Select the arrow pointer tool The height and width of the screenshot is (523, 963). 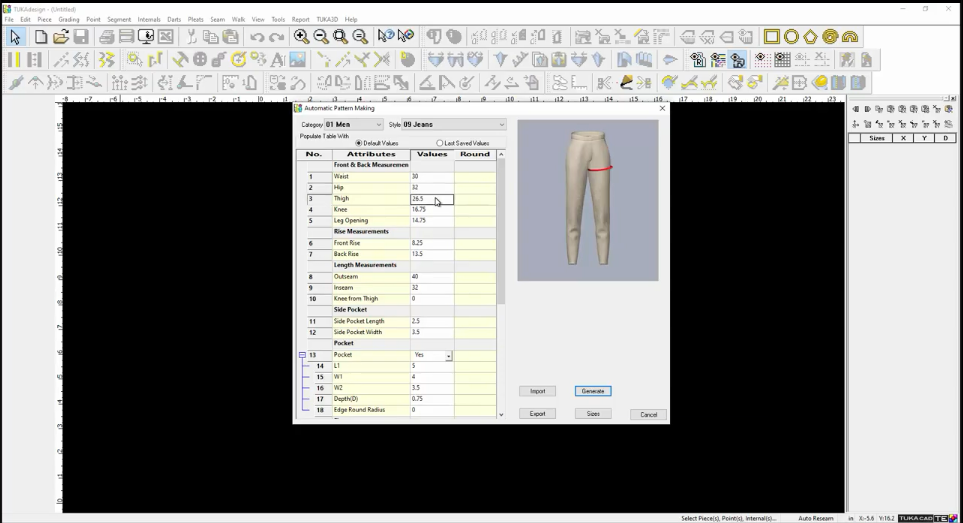15,37
